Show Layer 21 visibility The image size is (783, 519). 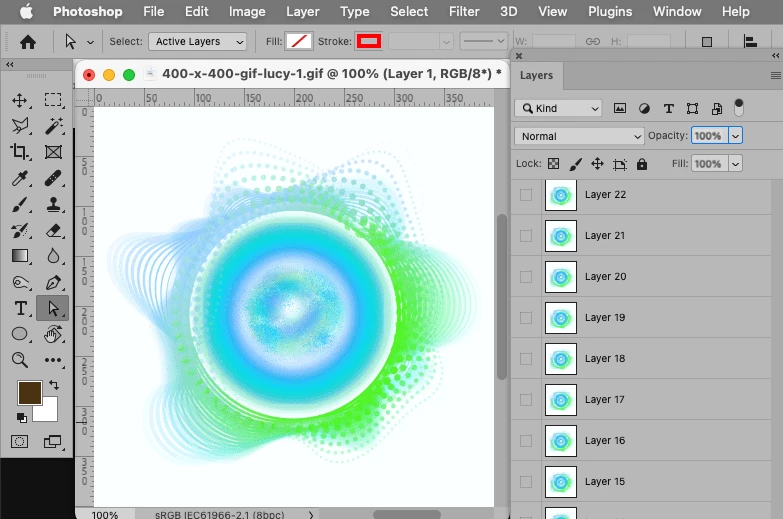[x=526, y=236]
